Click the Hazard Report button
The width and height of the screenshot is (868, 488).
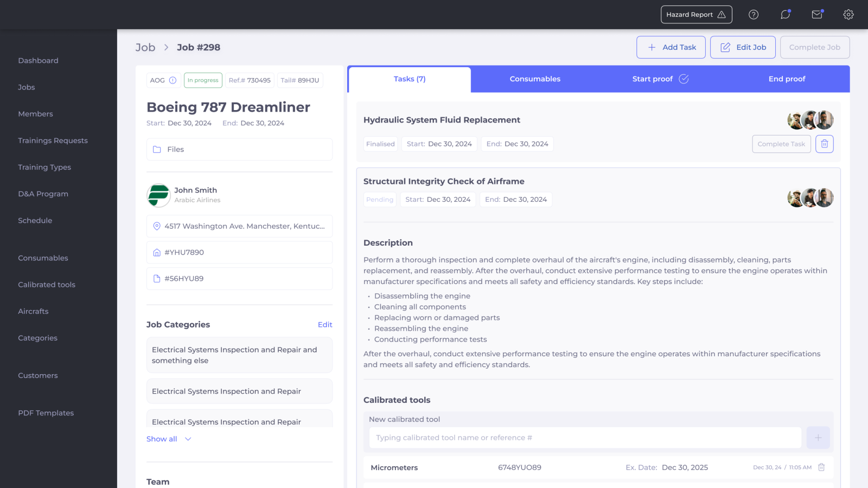point(696,15)
